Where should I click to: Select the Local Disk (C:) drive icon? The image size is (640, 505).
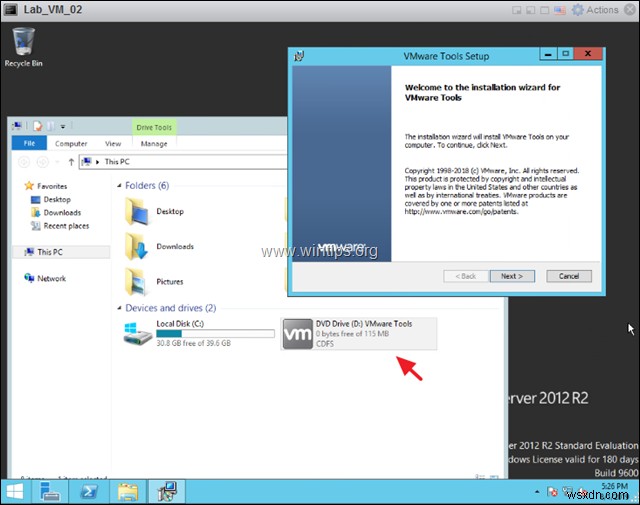[x=138, y=334]
